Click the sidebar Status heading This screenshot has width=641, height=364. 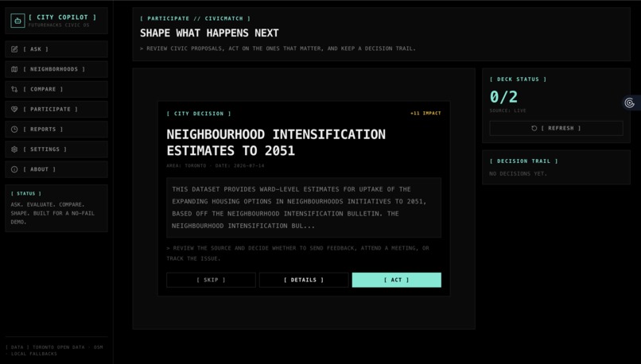coord(26,194)
